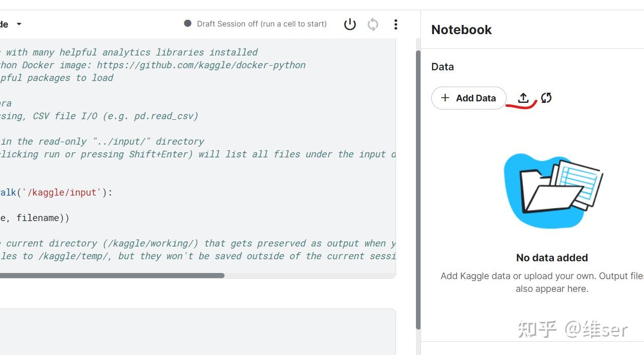Click the power icon to start session
This screenshot has height=355, width=644.
click(x=350, y=24)
